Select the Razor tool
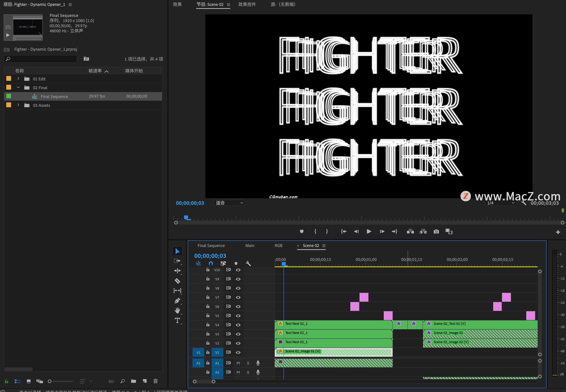This screenshot has height=392, width=566. tap(177, 281)
